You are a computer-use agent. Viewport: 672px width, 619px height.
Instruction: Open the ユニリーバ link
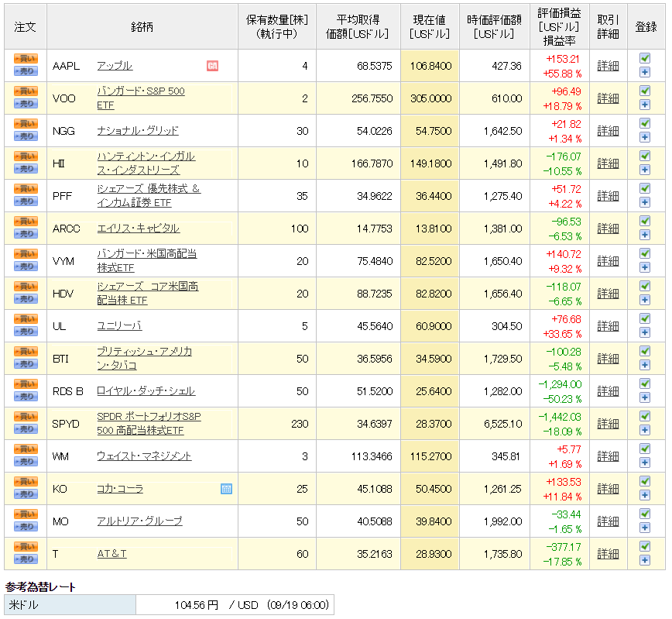tap(119, 326)
